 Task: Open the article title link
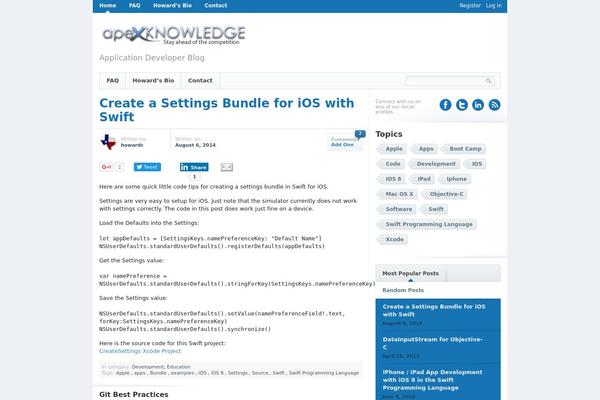(x=227, y=109)
